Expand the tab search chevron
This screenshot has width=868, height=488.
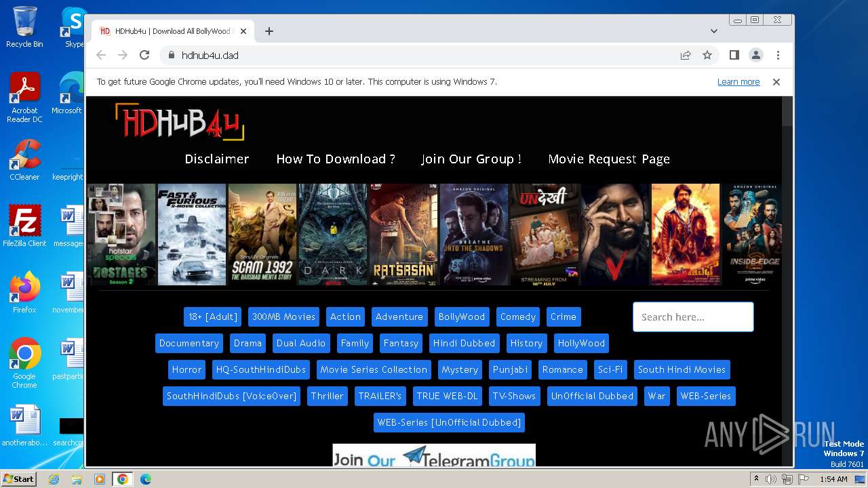click(714, 31)
